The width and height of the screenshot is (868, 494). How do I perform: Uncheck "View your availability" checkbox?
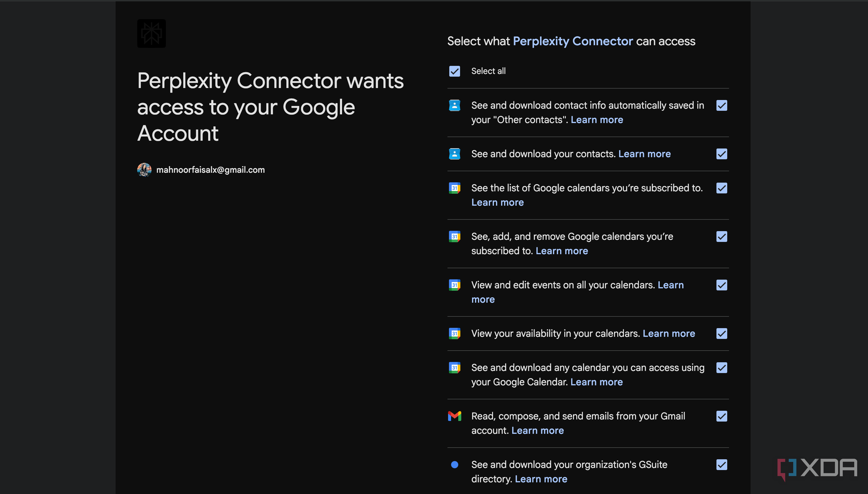click(x=722, y=334)
